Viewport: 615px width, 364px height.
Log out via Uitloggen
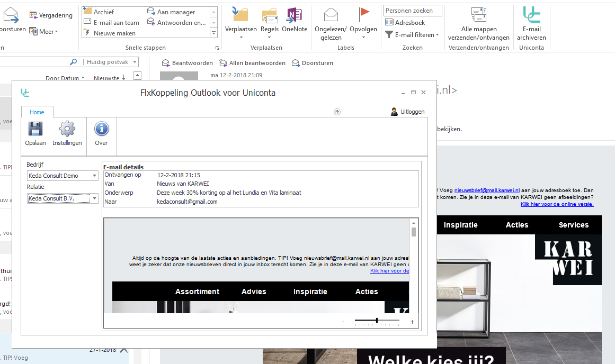point(407,112)
